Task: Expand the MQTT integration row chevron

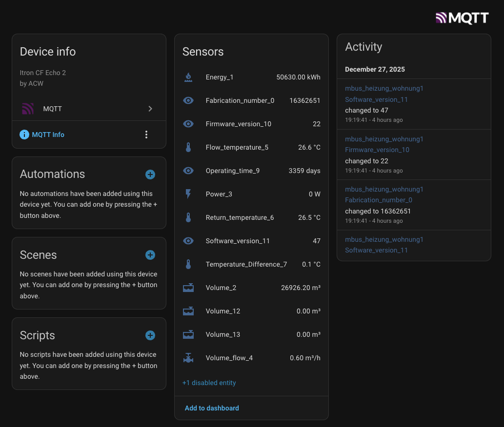Action: point(150,109)
